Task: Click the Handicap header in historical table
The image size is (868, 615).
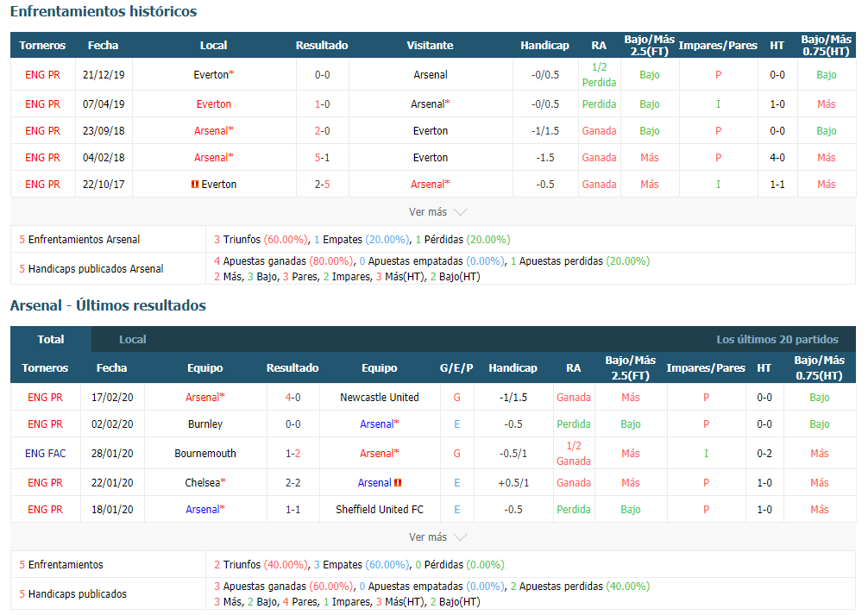Action: click(x=544, y=46)
